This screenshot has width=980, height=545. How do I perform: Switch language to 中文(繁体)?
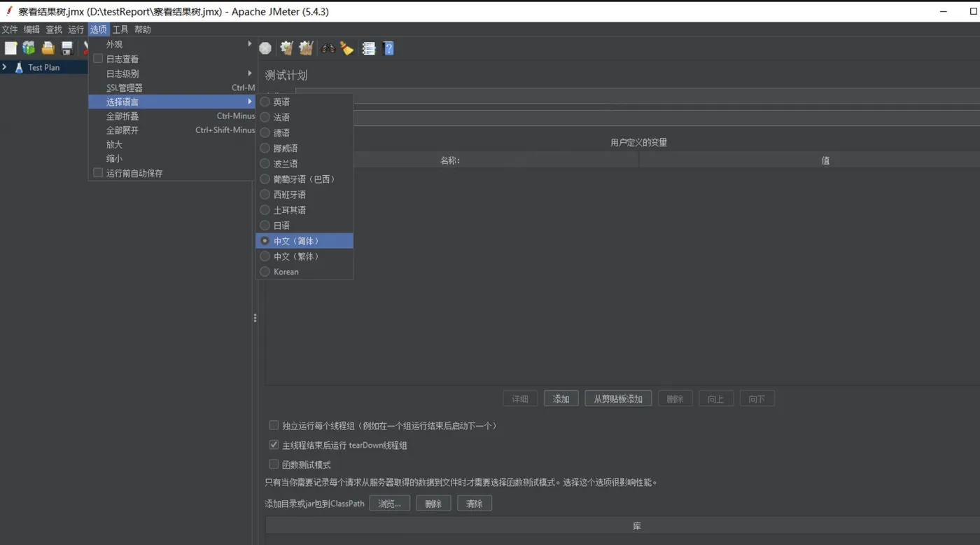point(304,256)
